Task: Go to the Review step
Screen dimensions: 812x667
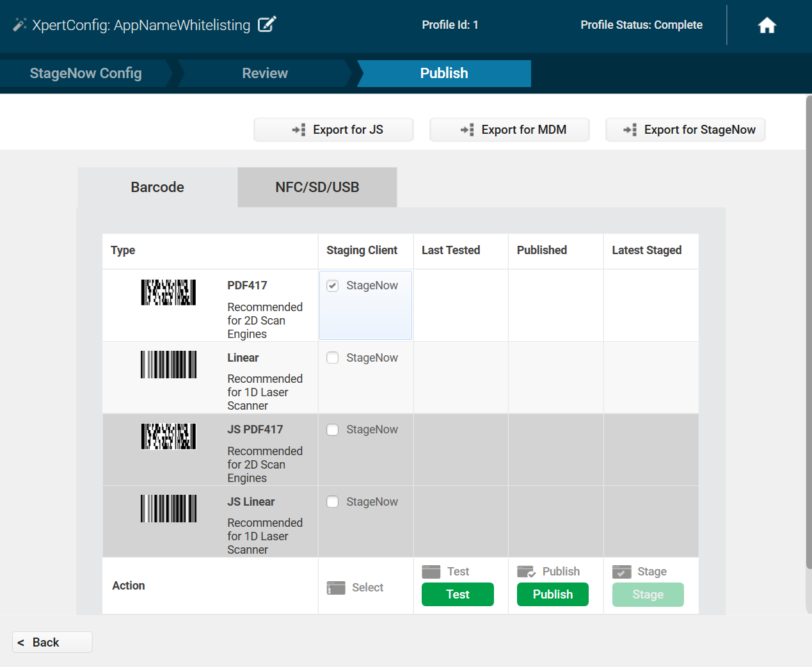Action: click(x=264, y=74)
